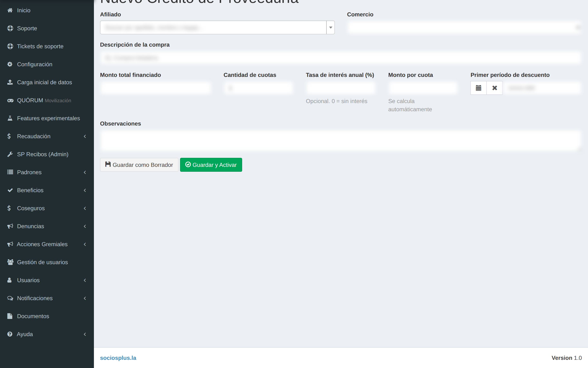Click the Gestión de usuarios group icon
The height and width of the screenshot is (368, 588).
tap(10, 262)
